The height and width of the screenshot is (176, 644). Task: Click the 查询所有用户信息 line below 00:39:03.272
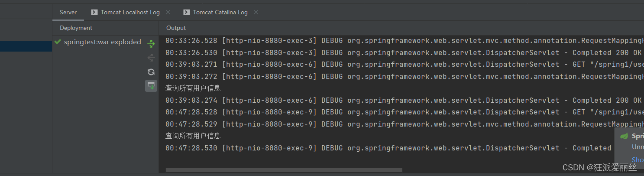click(193, 88)
